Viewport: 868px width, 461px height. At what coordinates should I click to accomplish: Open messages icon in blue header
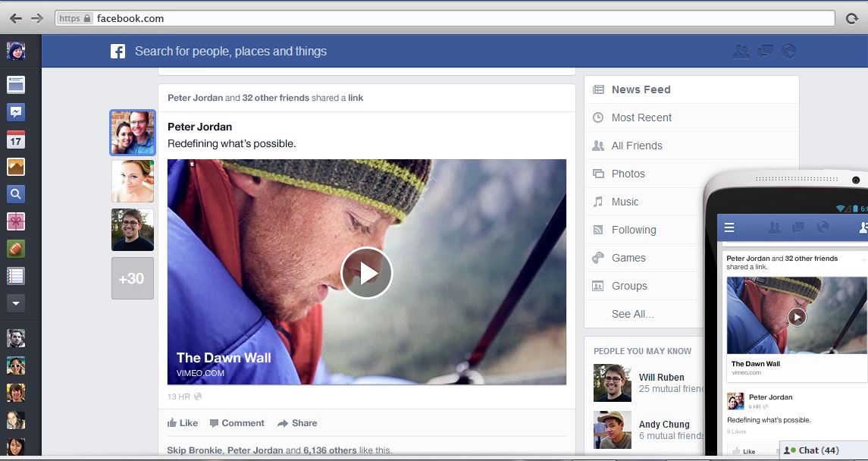766,52
